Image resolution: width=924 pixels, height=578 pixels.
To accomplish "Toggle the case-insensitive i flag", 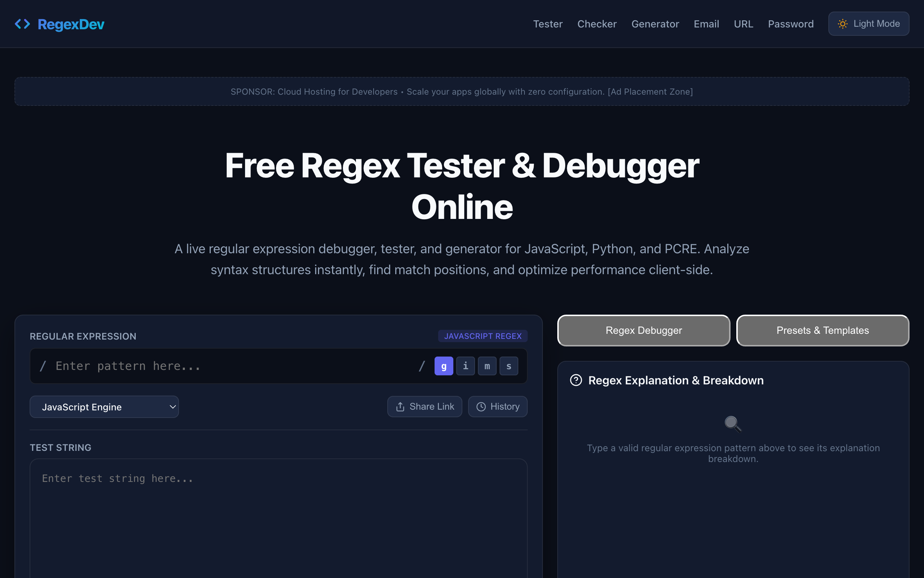I will click(x=466, y=366).
